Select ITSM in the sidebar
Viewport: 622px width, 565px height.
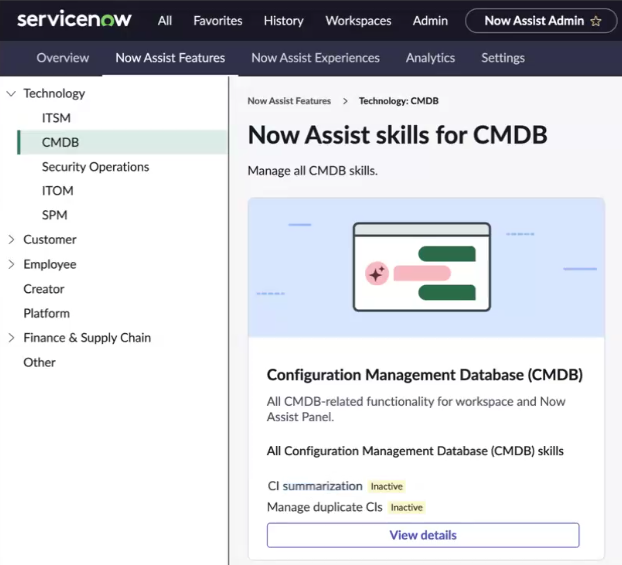(56, 118)
